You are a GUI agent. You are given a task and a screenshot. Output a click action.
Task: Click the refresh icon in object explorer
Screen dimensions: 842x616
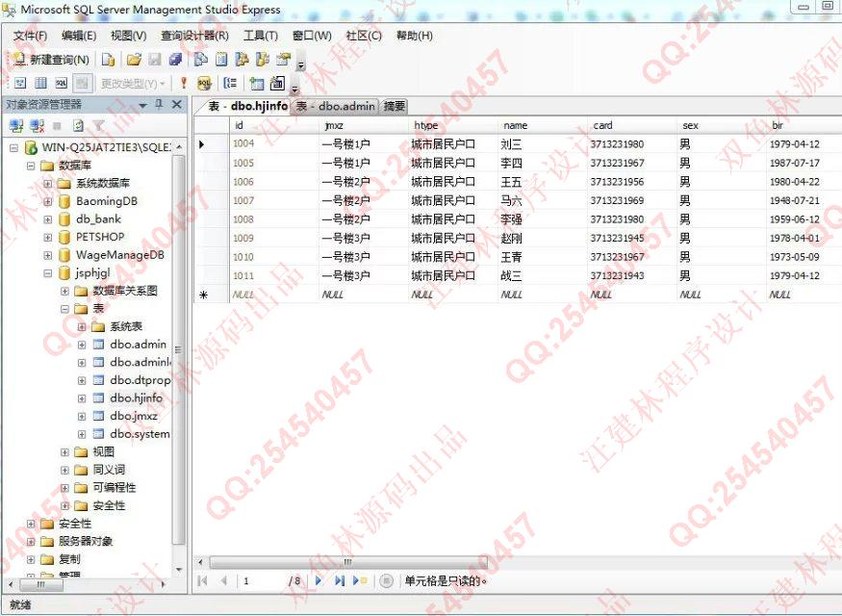coord(78,126)
